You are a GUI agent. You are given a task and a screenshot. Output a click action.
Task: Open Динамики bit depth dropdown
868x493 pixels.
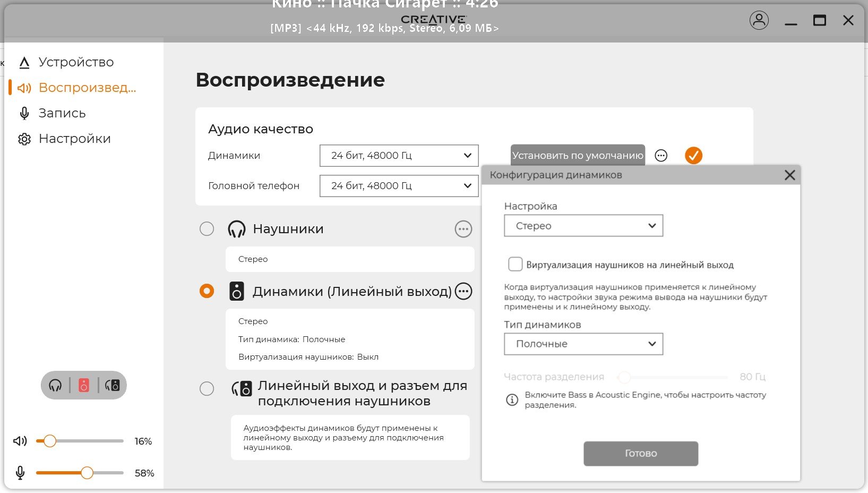tap(399, 156)
